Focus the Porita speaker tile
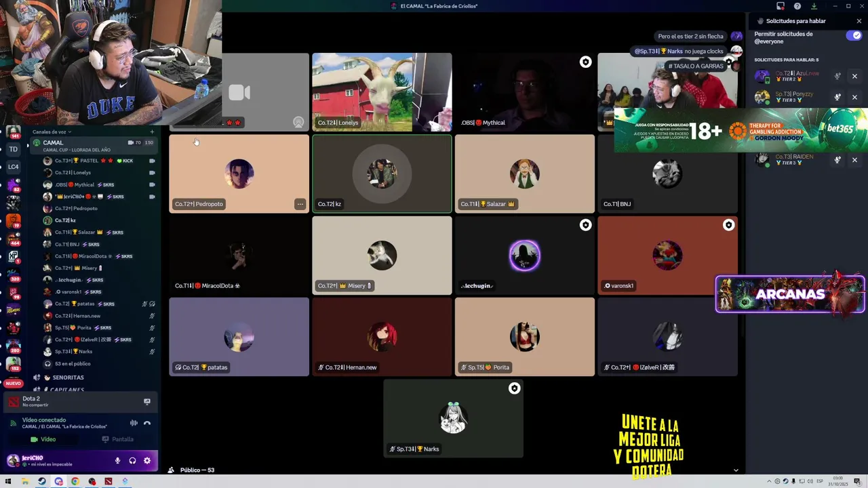The width and height of the screenshot is (868, 488). tap(525, 337)
